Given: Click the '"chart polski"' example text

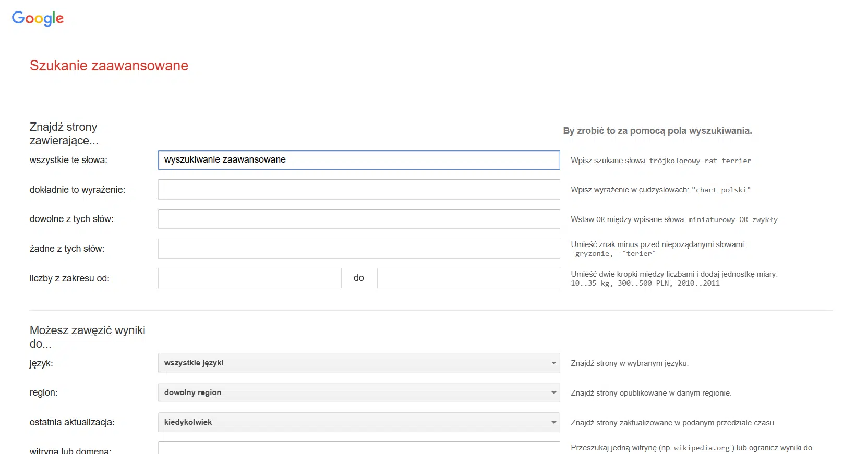Looking at the screenshot, I should (x=721, y=190).
